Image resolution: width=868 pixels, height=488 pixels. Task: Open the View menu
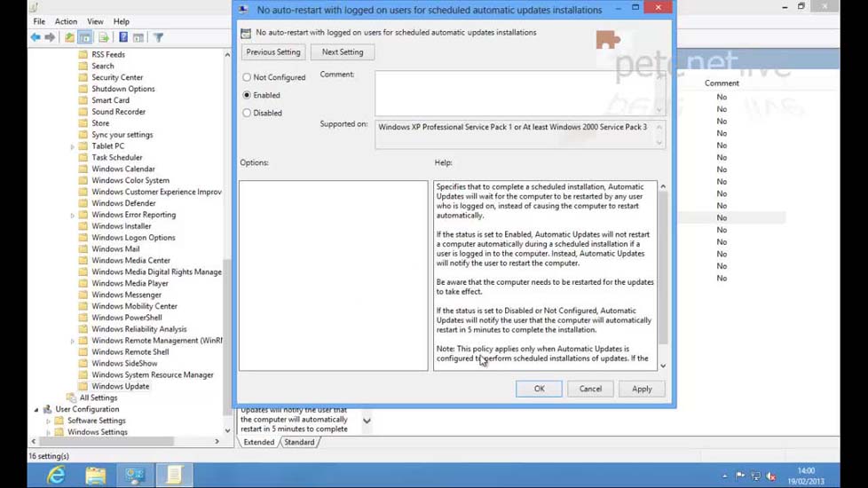[x=95, y=21]
